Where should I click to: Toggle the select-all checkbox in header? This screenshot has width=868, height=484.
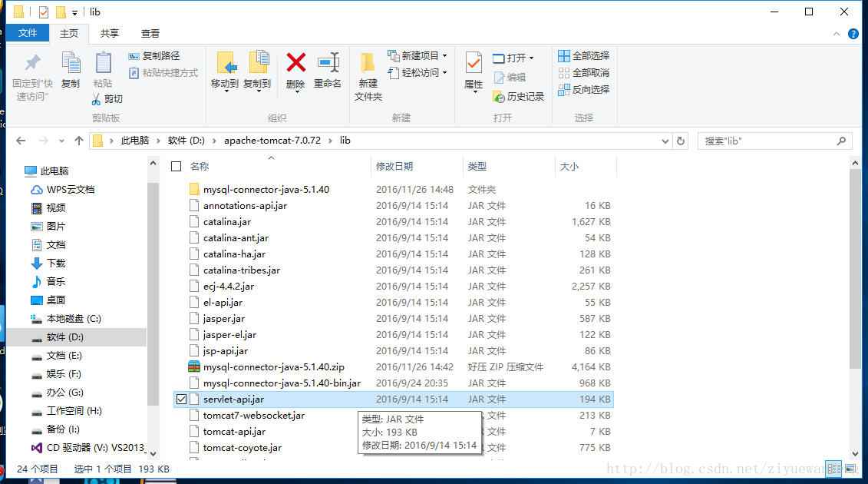coord(176,166)
